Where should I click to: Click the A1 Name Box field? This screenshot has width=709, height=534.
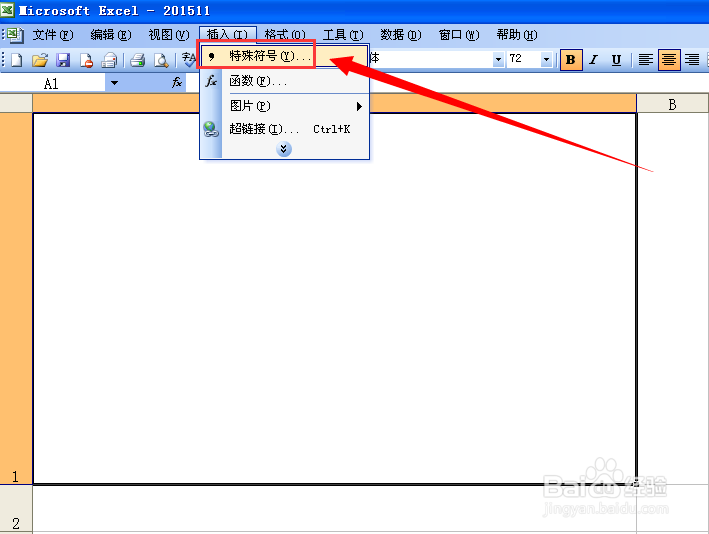click(x=52, y=83)
